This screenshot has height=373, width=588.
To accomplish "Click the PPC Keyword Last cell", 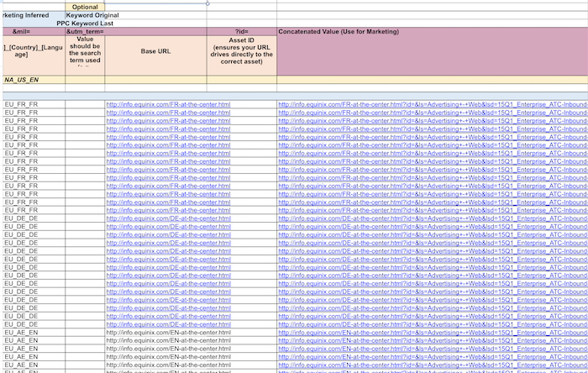I will 85,24.
